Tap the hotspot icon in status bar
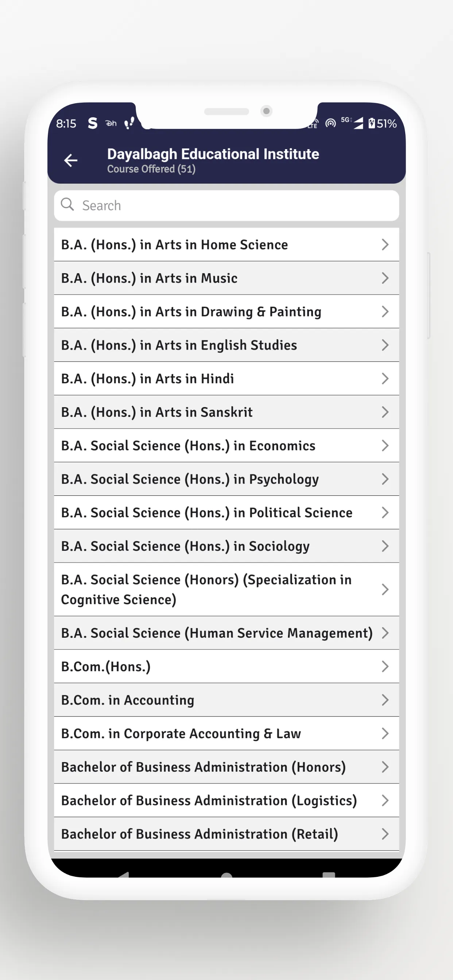The height and width of the screenshot is (980, 453). pos(330,123)
